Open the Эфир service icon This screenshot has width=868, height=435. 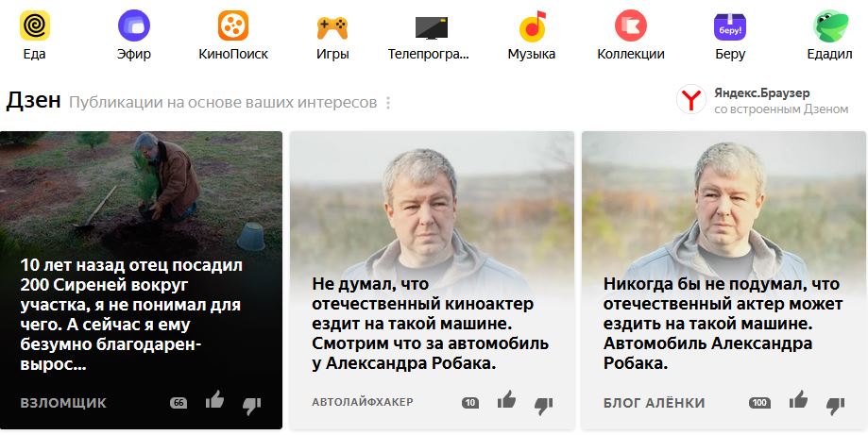point(134,25)
